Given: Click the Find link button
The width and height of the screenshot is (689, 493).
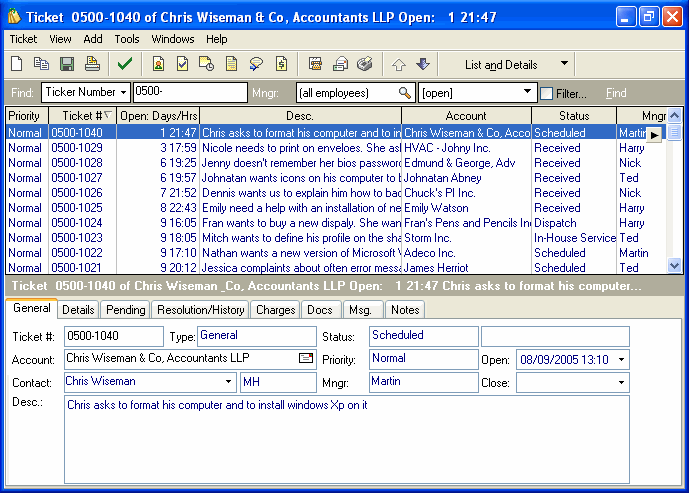Looking at the screenshot, I should (x=616, y=93).
